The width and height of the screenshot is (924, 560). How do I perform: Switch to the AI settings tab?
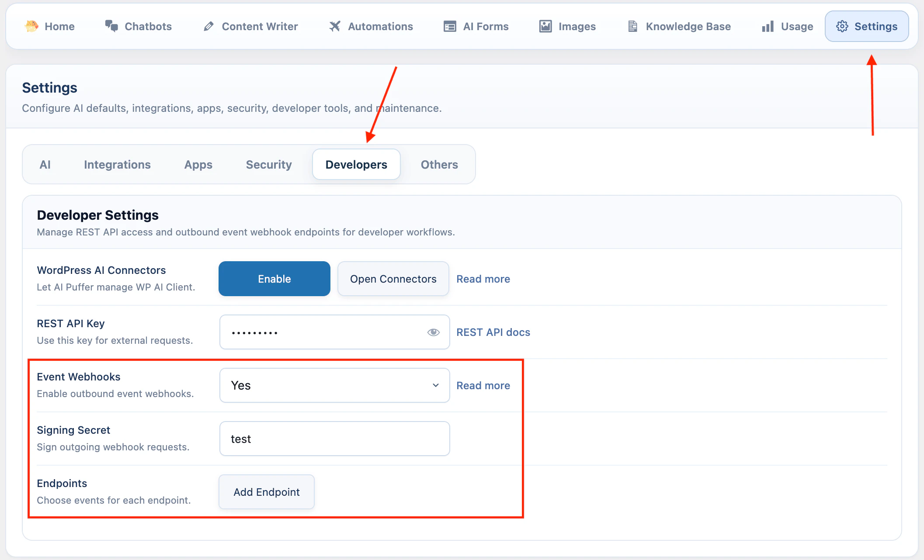[x=45, y=165]
